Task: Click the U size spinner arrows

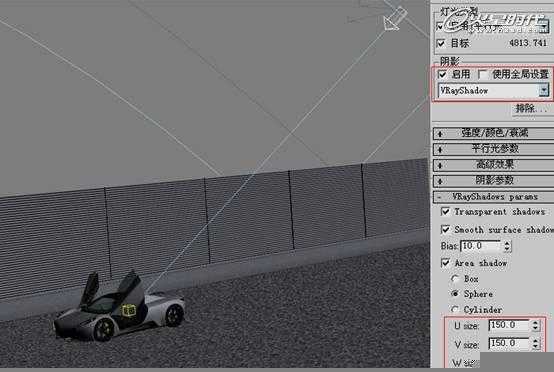Action: click(x=535, y=325)
